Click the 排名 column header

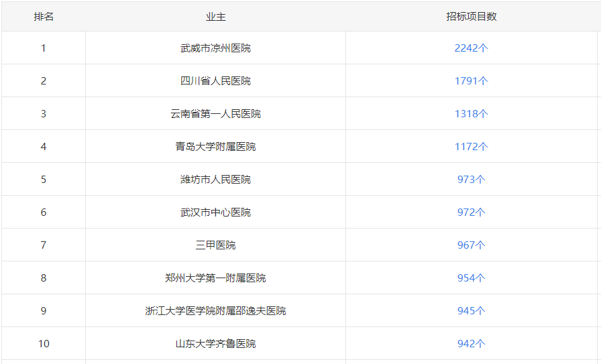(x=44, y=17)
